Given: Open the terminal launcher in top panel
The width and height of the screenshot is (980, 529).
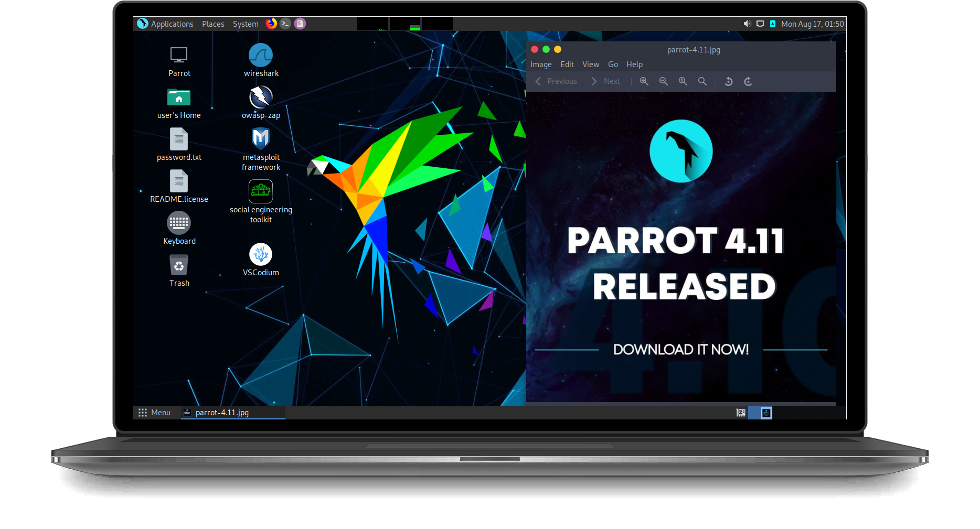Looking at the screenshot, I should pos(285,24).
